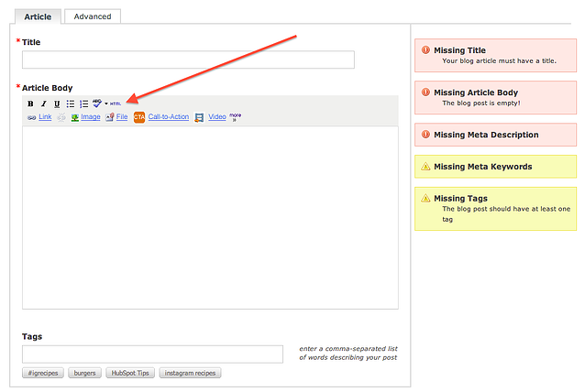Select the Missing Tags heading
Screen dimensions: 585x392
[460, 199]
